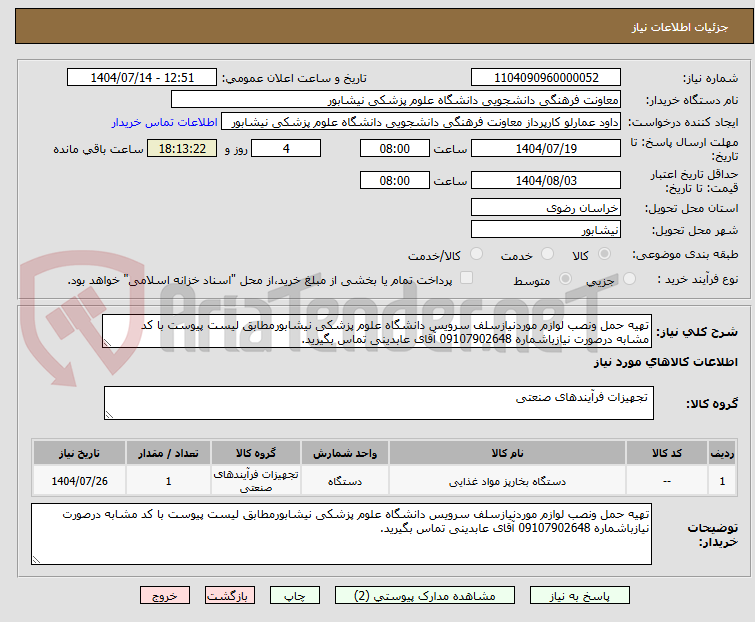
Task: Click the response deadline date 1404/07/19
Action: [x=546, y=148]
